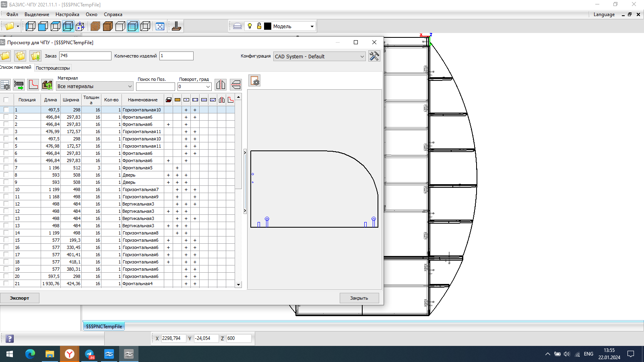
Task: Open the Настройка menu
Action: click(67, 14)
